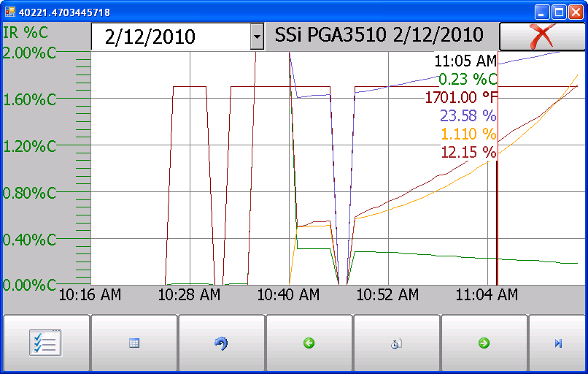Expand the date dropdown arrow
This screenshot has width=588, height=374.
pyautogui.click(x=257, y=37)
